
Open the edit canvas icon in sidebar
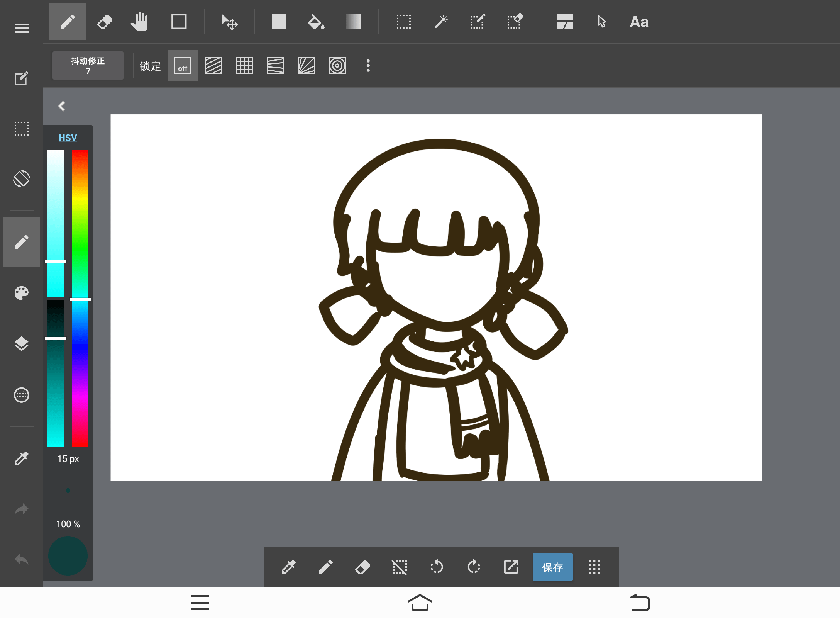(22, 78)
